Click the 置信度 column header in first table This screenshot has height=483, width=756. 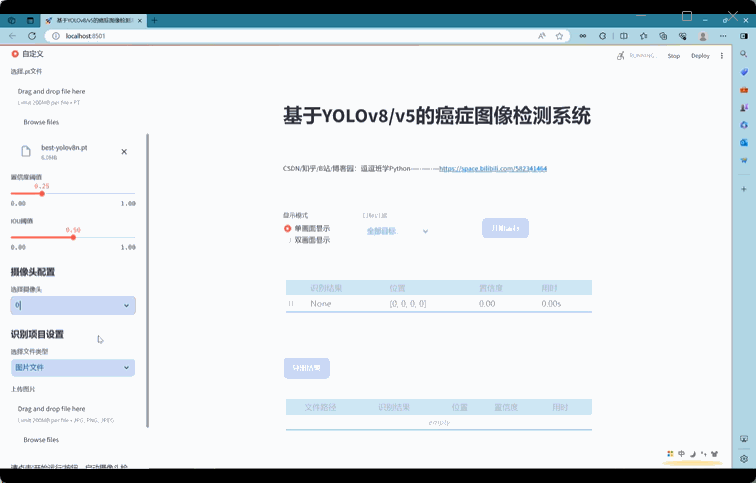(491, 288)
